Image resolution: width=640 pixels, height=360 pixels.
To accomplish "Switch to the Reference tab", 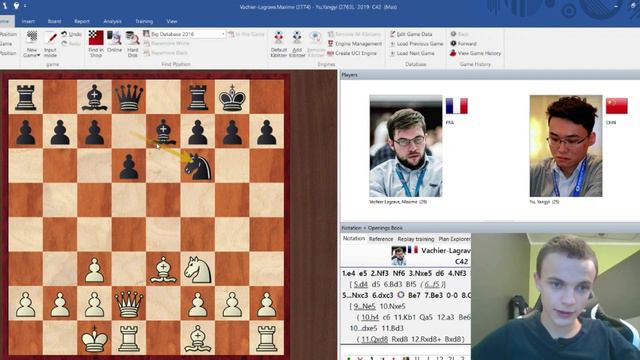I will 381,239.
